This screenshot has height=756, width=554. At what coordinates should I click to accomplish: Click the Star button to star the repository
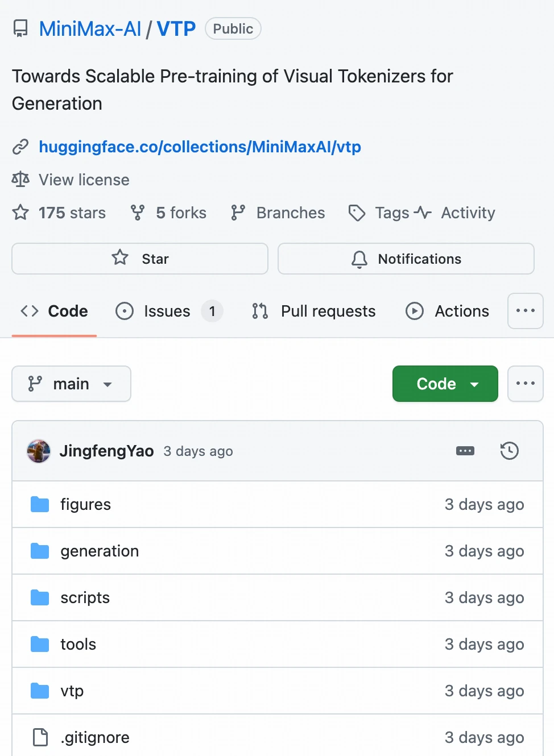coord(140,259)
